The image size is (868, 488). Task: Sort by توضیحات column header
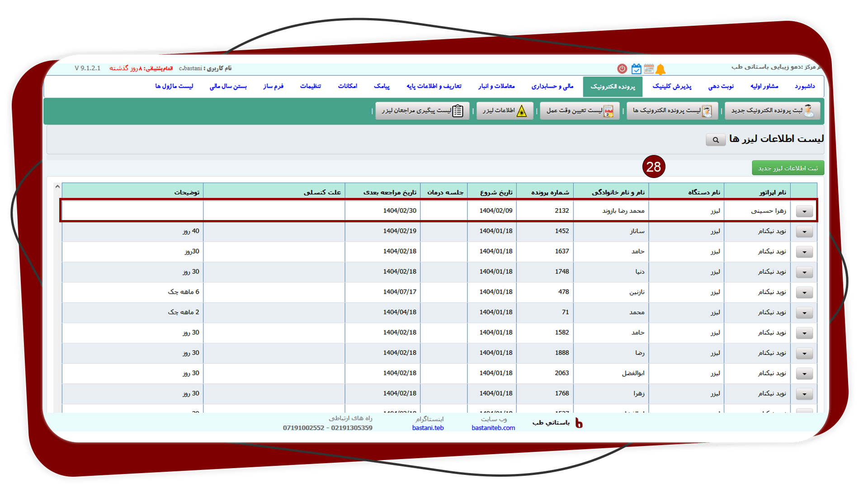(132, 192)
